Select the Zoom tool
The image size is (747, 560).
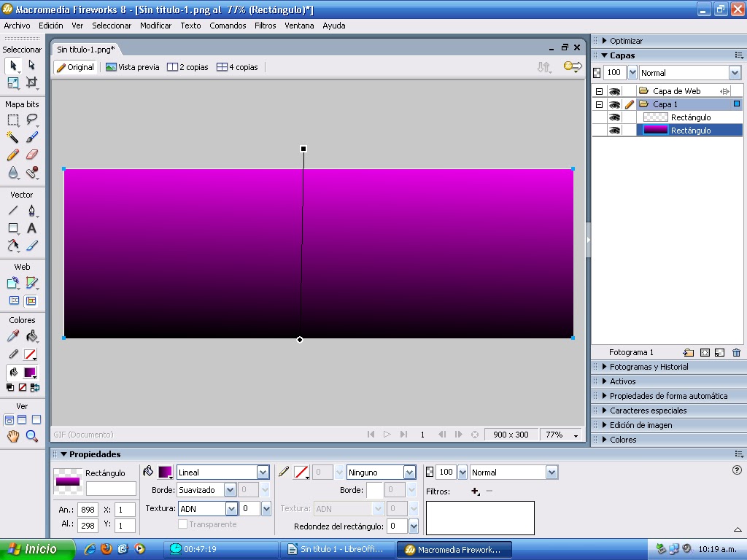(31, 436)
